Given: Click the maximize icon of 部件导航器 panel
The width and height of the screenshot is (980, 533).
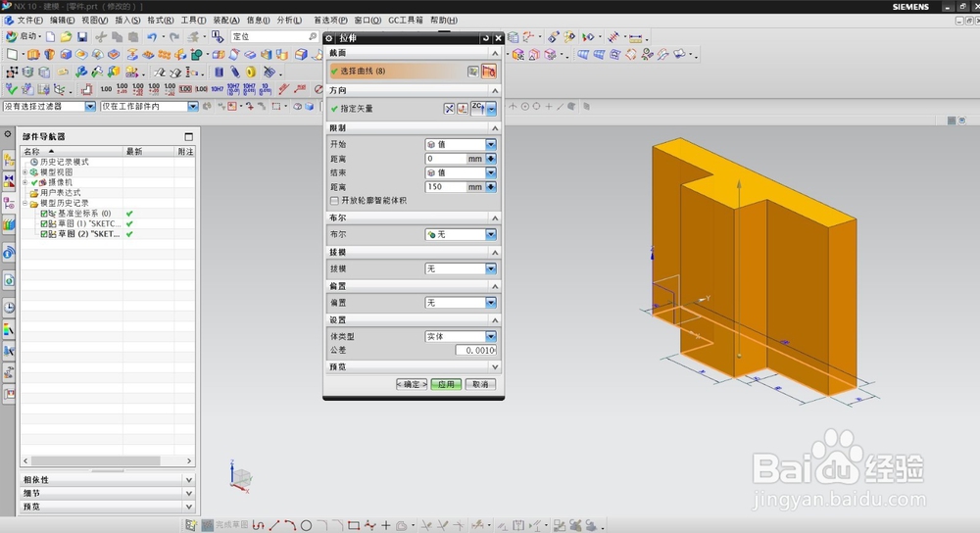Looking at the screenshot, I should 189,136.
